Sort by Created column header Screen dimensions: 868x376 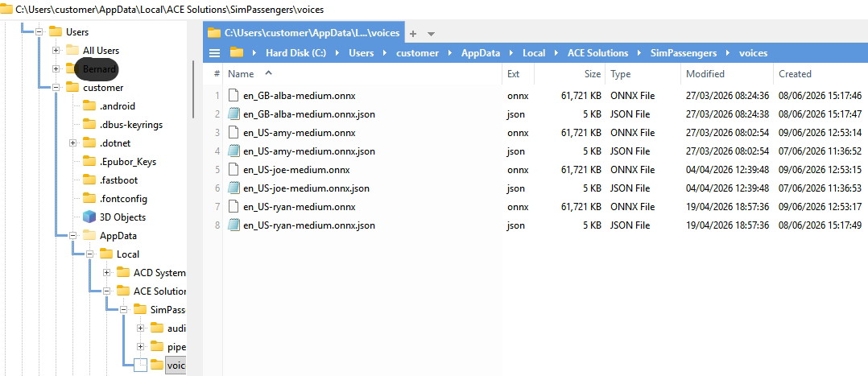pyautogui.click(x=795, y=73)
